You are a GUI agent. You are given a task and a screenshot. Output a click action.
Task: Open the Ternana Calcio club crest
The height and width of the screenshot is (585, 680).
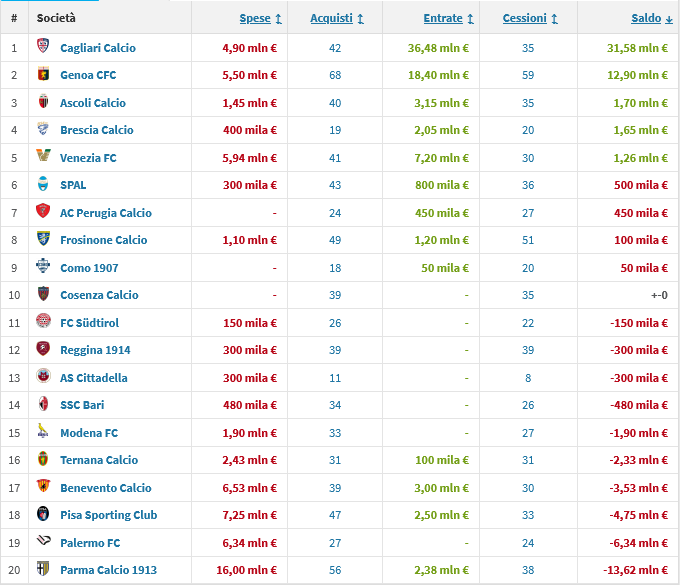click(x=43, y=459)
